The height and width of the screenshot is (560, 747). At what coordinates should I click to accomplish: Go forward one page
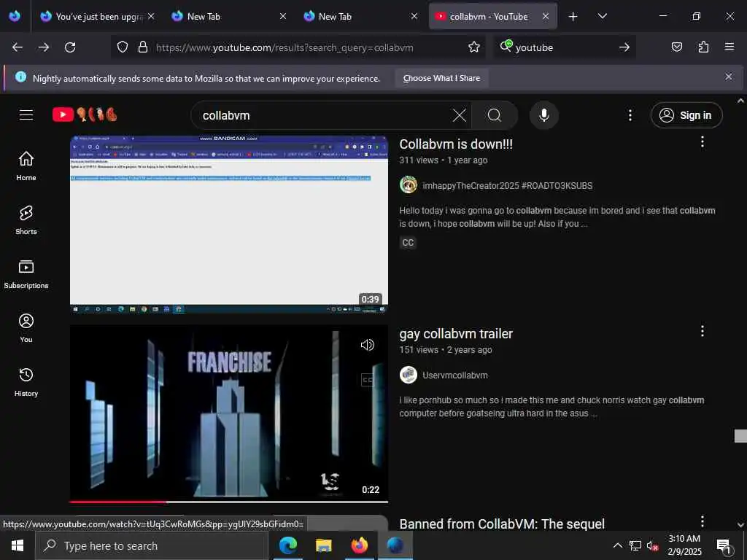pyautogui.click(x=44, y=47)
